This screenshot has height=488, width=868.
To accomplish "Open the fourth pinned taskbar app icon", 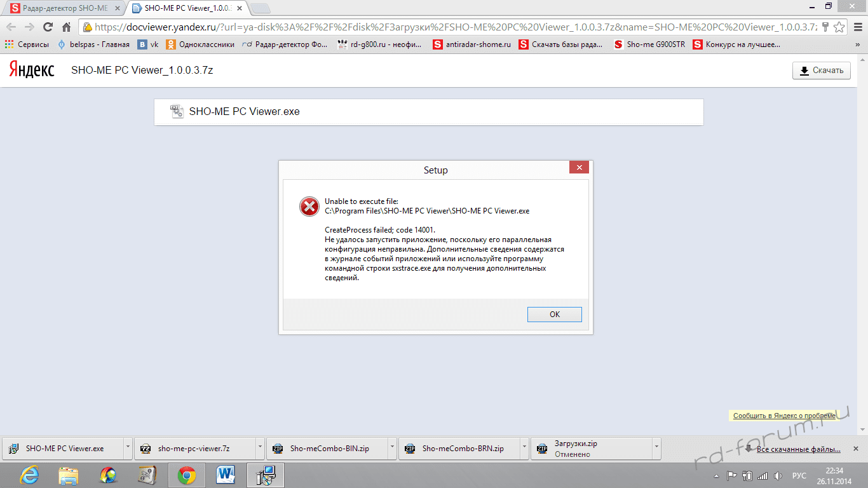I will point(147,475).
